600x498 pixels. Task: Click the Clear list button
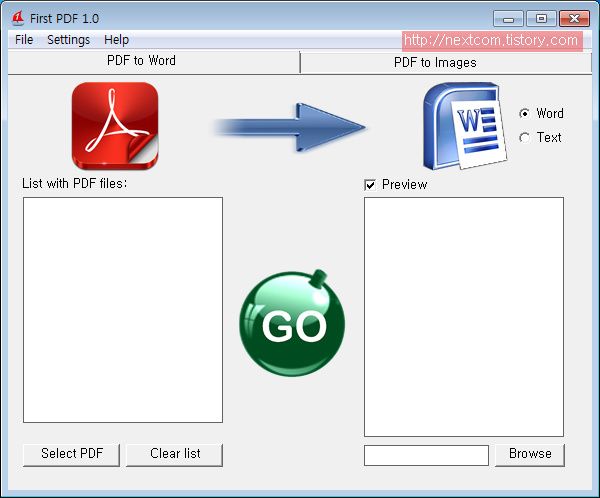174,454
